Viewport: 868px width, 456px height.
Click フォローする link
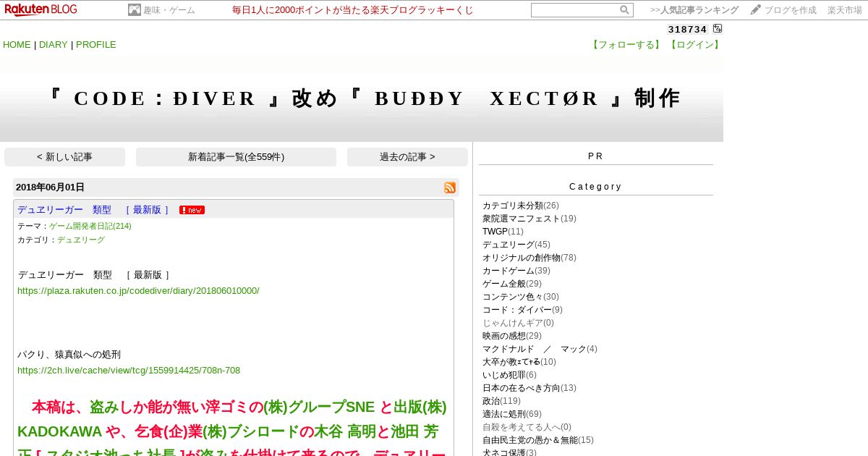pyautogui.click(x=626, y=44)
